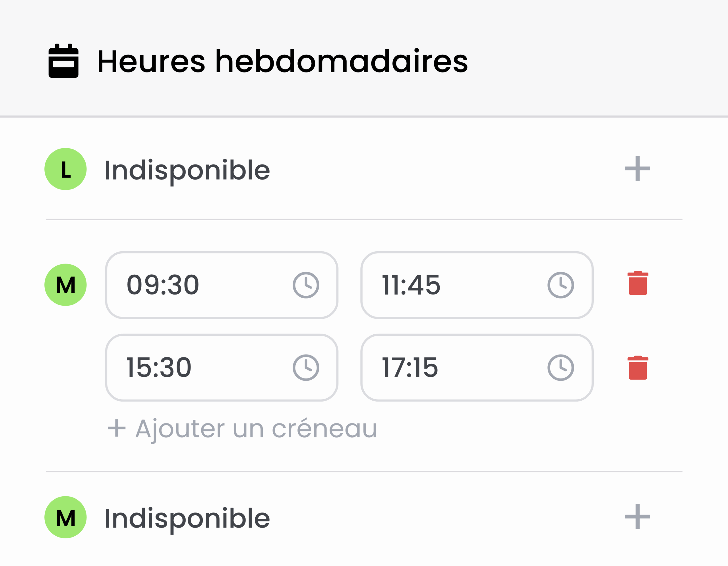Toggle the bottom M day circle
728x566 pixels.
(x=66, y=517)
